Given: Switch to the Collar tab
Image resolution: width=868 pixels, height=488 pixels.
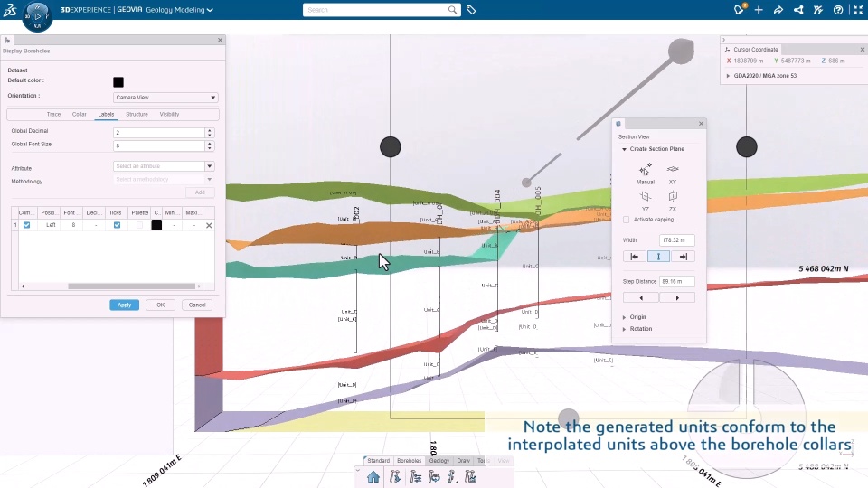Looking at the screenshot, I should 80,115.
